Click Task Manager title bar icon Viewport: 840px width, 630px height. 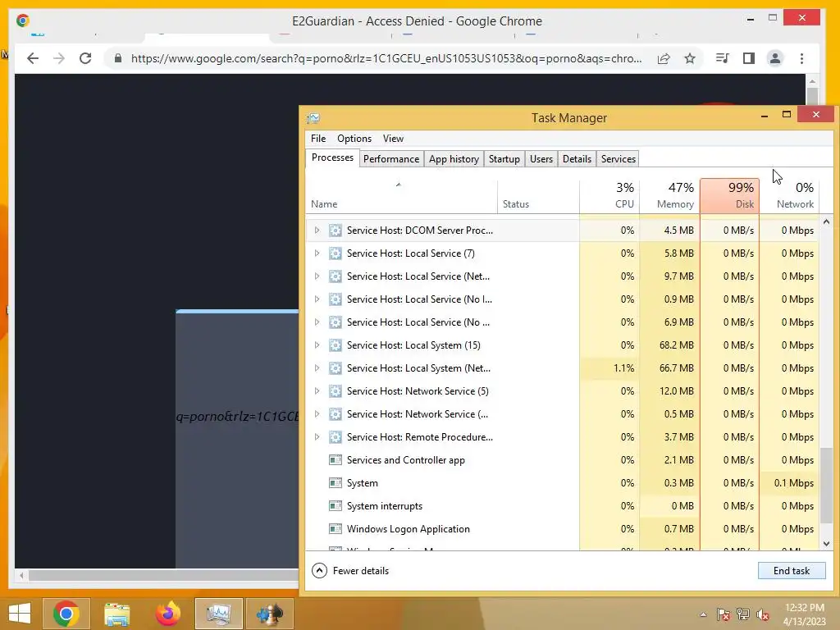point(313,118)
